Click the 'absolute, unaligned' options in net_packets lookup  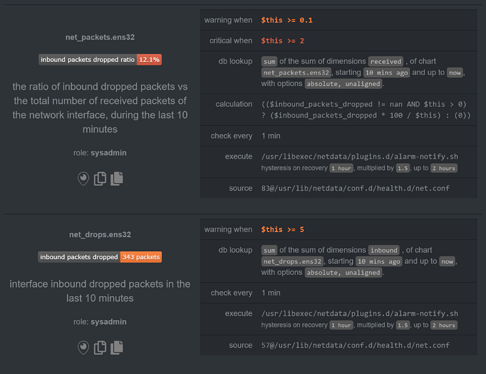coord(343,84)
